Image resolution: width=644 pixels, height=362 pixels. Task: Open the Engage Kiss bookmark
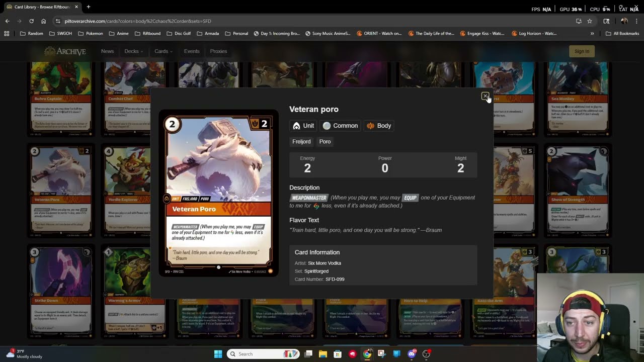tap(483, 34)
